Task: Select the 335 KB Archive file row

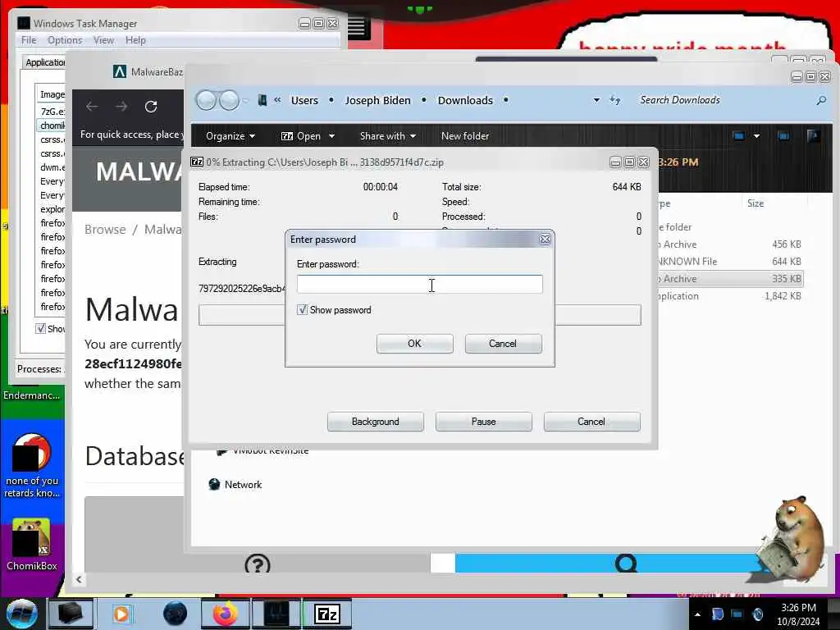Action: [x=730, y=279]
